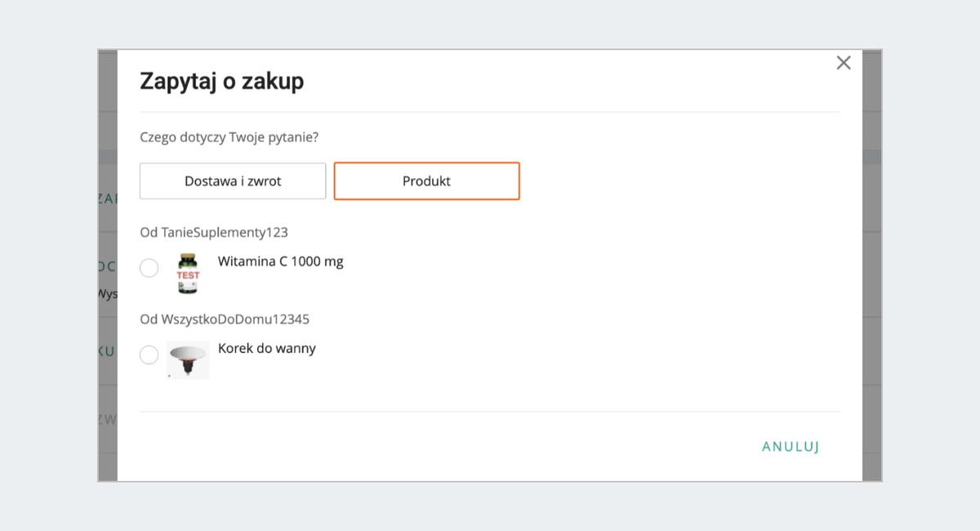This screenshot has height=531, width=980.
Task: Click the bathtub plug product thumbnail
Action: point(188,360)
